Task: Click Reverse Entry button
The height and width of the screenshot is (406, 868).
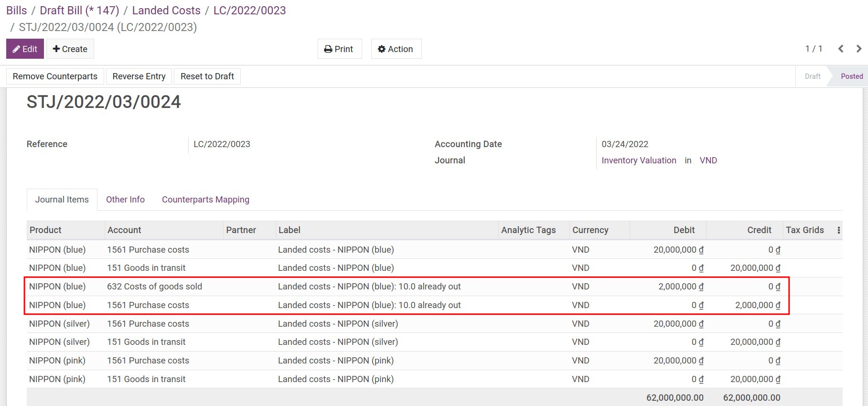Action: click(x=139, y=76)
